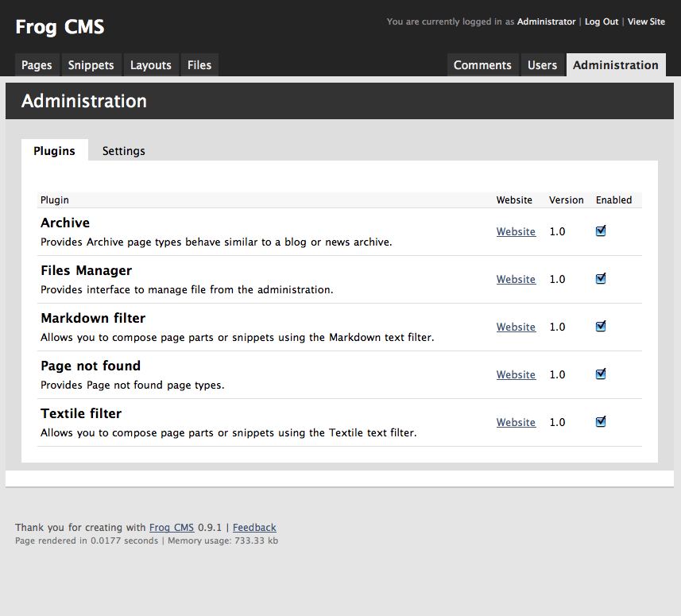Switch to the Settings sub-tab
681x616 pixels.
[124, 151]
